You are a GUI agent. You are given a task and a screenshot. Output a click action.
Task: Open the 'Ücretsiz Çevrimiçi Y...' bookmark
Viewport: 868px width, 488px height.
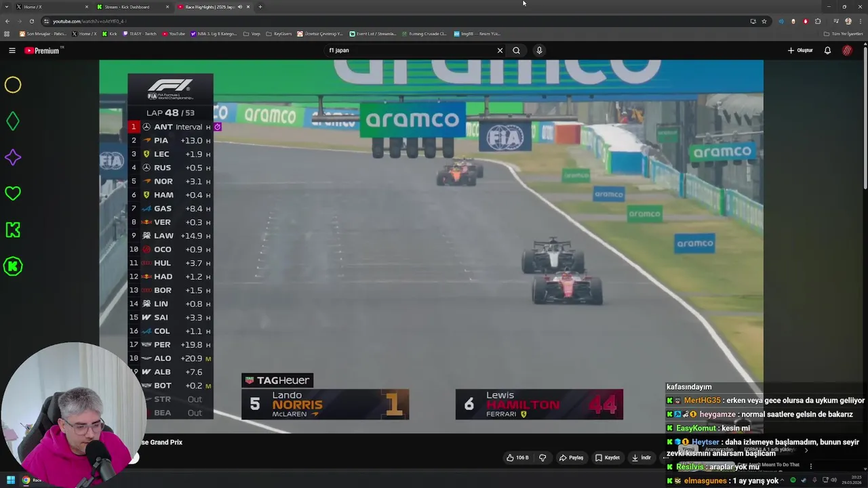tap(321, 33)
